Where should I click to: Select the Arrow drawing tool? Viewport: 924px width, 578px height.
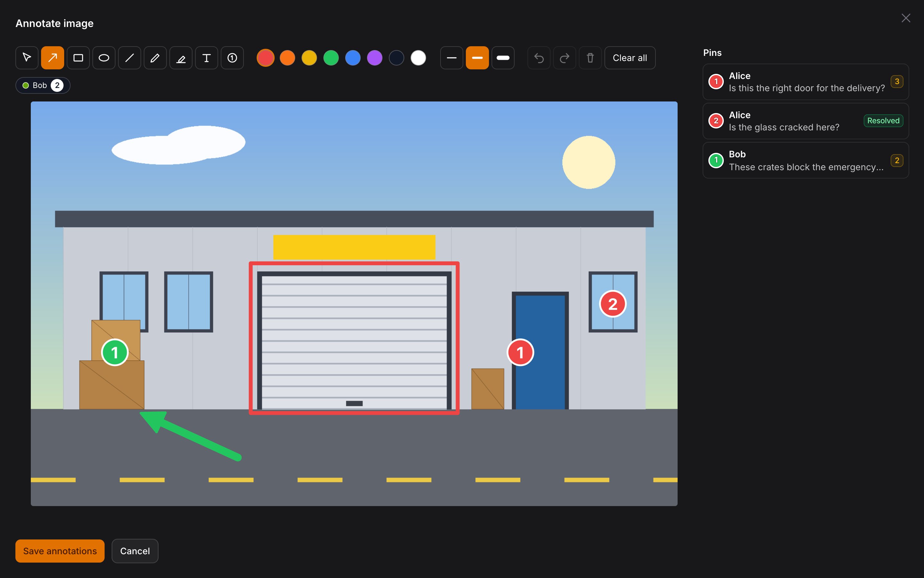[52, 58]
